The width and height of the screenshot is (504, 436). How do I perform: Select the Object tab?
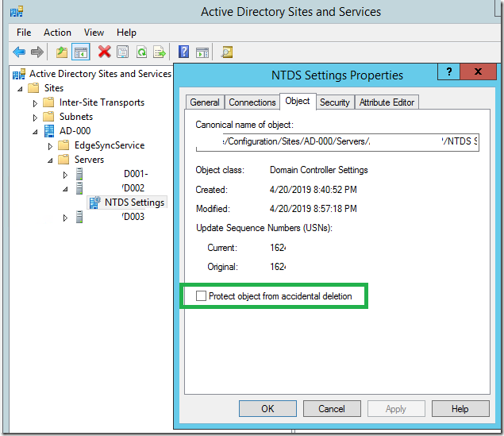298,101
